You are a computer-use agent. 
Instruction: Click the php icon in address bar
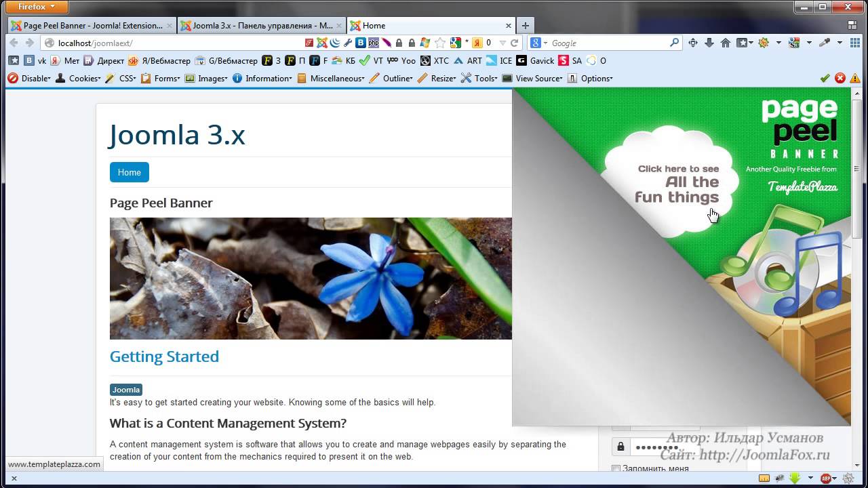pyautogui.click(x=374, y=43)
